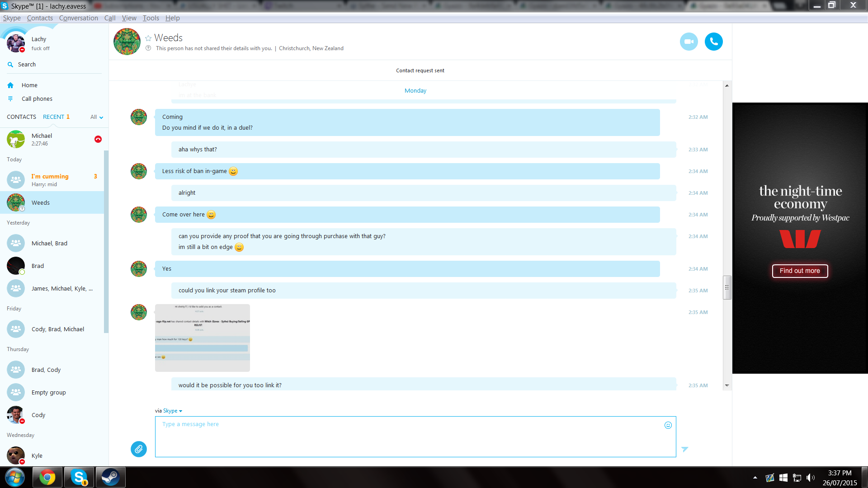Click Find out more ad button
Viewport: 868px width, 488px height.
[799, 271]
